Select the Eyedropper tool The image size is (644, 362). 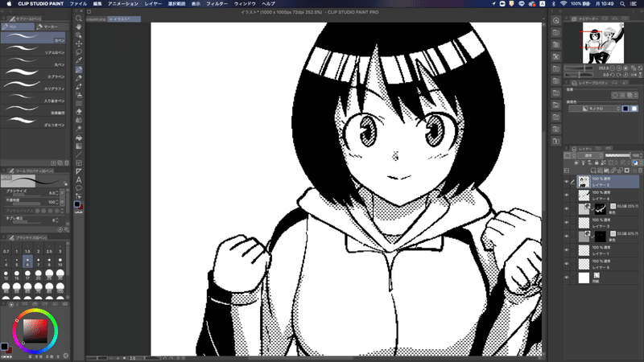coord(78,61)
